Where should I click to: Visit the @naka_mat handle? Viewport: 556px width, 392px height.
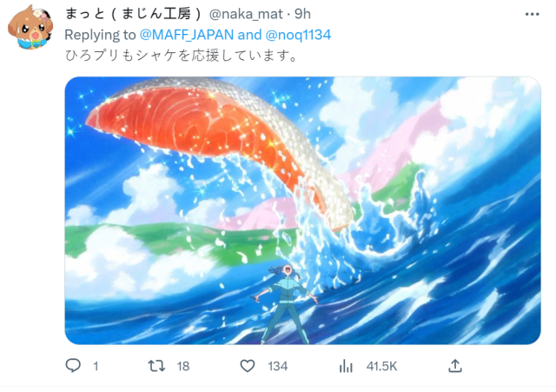246,14
